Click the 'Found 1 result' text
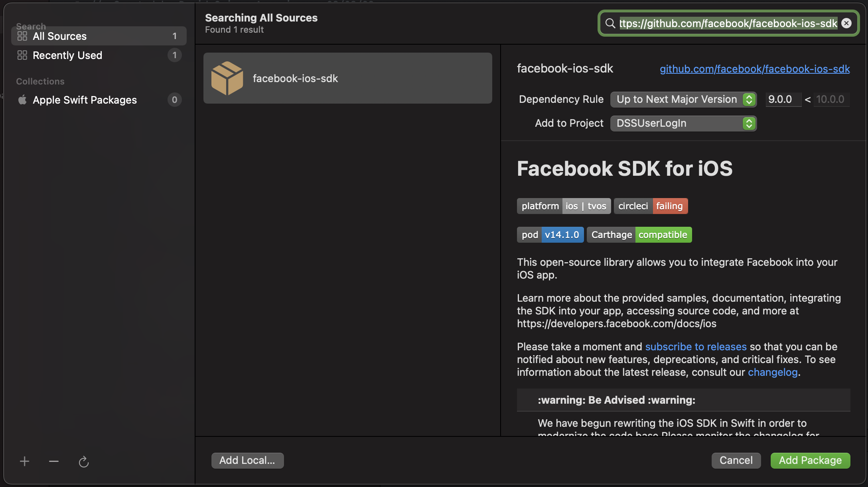 234,30
